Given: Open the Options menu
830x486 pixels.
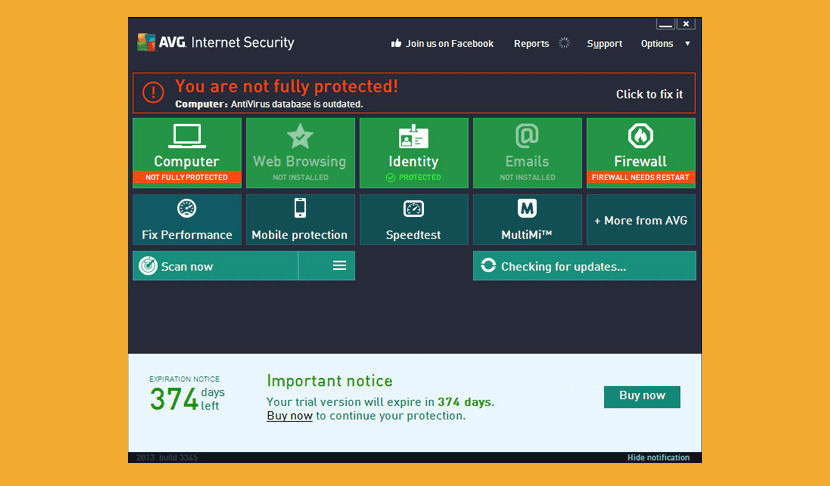Looking at the screenshot, I should click(657, 43).
